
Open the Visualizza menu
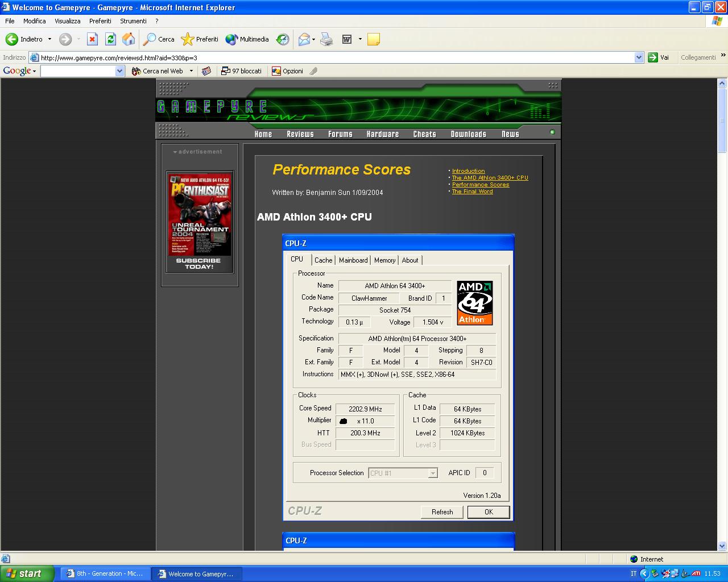point(67,21)
